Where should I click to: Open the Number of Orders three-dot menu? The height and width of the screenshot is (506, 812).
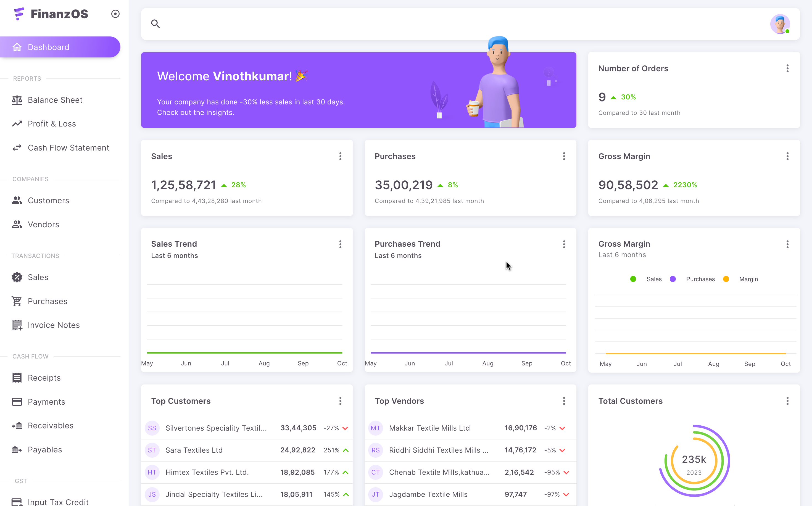[787, 68]
